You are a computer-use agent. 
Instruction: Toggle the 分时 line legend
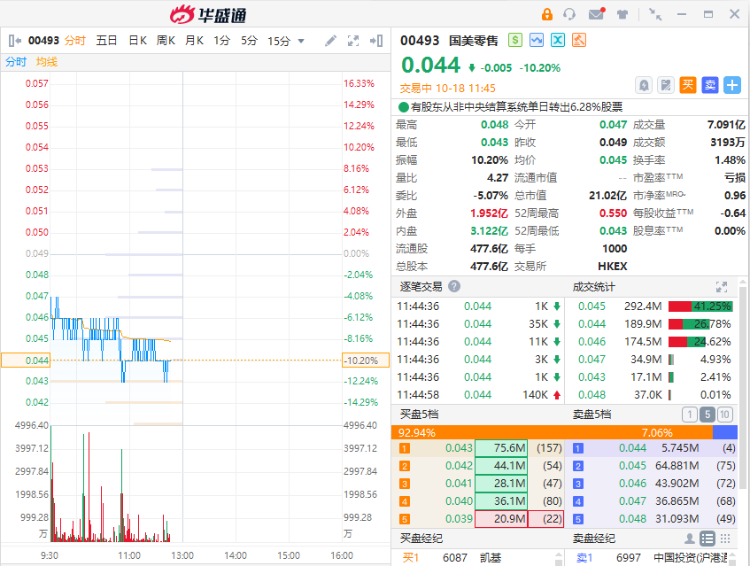pyautogui.click(x=16, y=62)
